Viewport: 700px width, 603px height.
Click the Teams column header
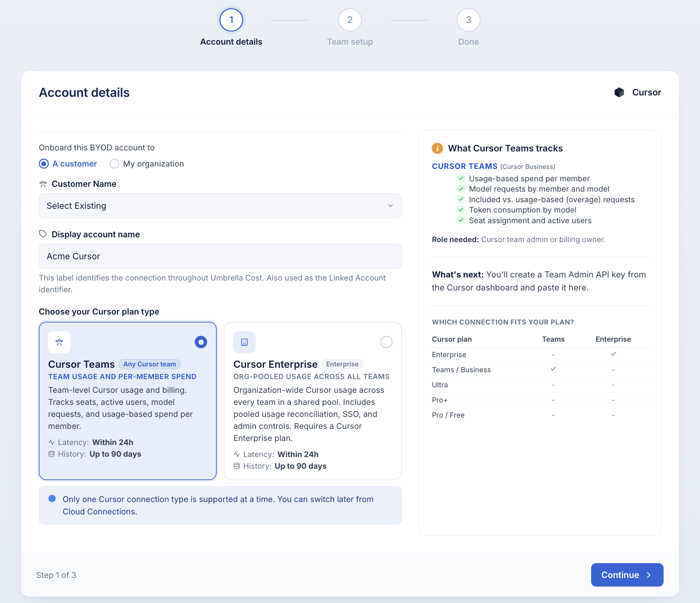[x=553, y=339]
